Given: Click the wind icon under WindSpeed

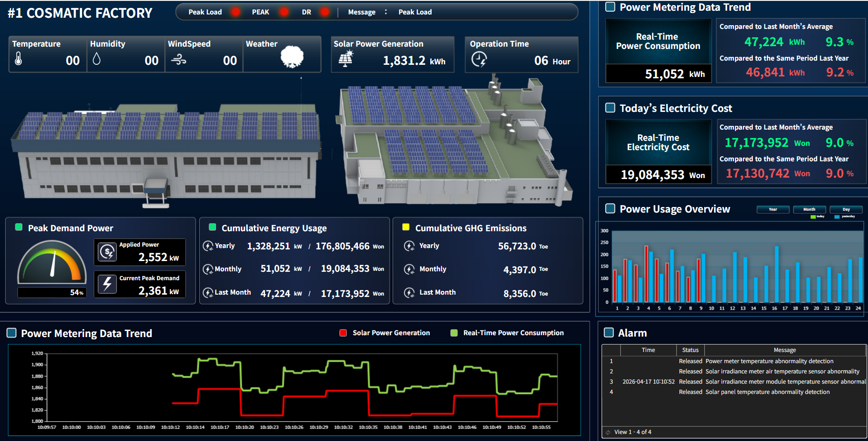Looking at the screenshot, I should coord(178,59).
